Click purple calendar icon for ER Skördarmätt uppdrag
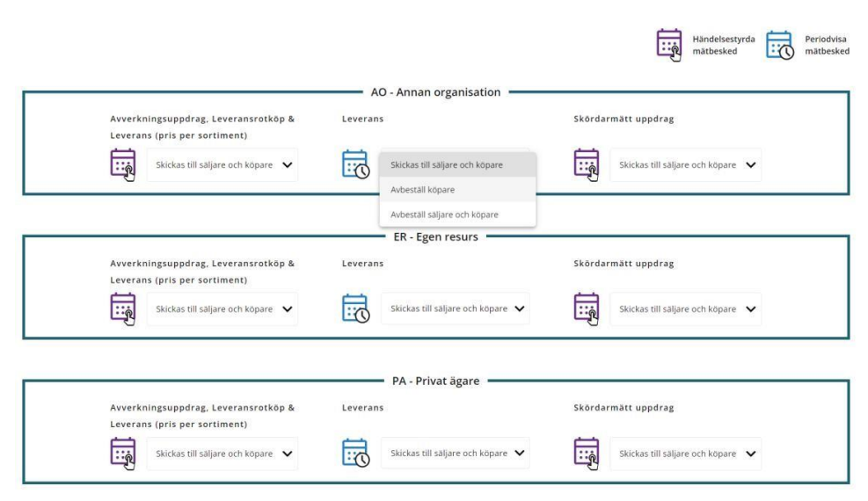 587,309
